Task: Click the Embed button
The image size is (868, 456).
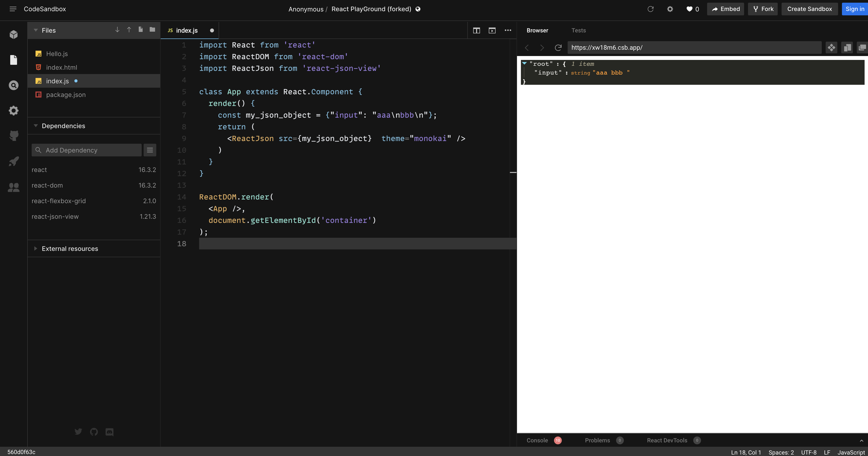Action: (x=725, y=9)
